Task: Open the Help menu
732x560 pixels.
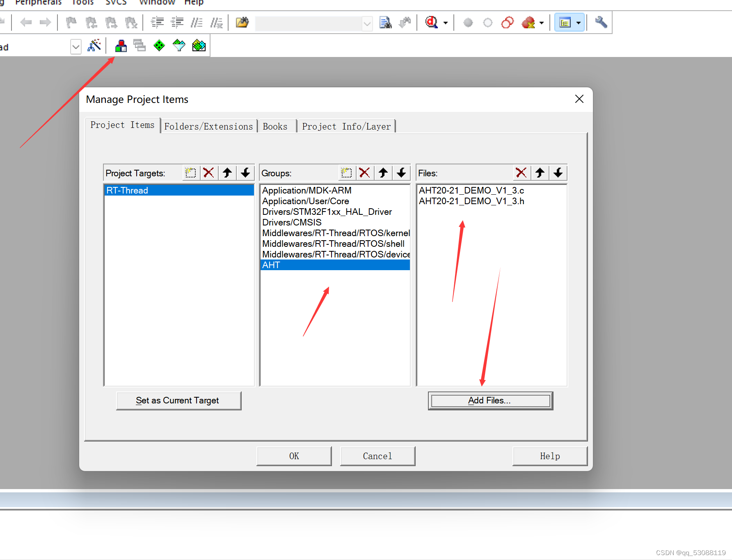Action: 194,2
